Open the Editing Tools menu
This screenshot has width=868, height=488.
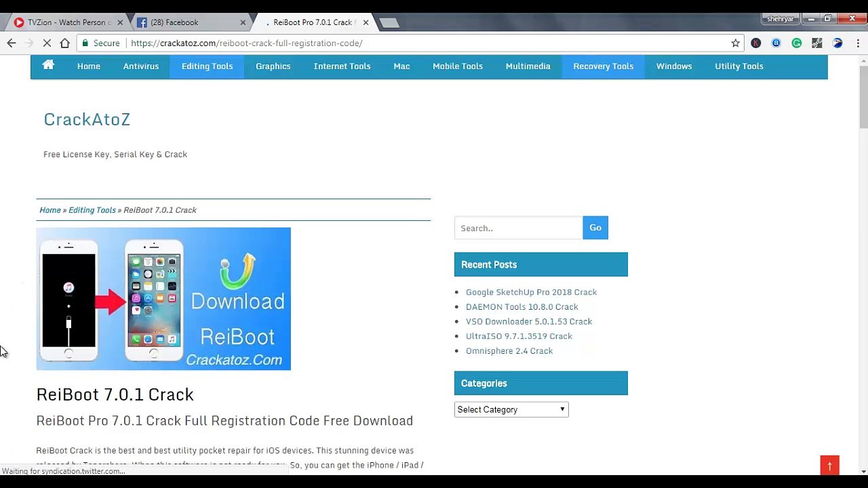[207, 66]
